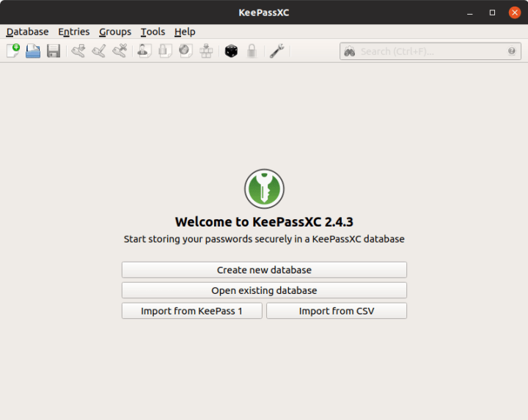Maximize the KeePassXC window
Screen dimensions: 528x420
point(492,12)
